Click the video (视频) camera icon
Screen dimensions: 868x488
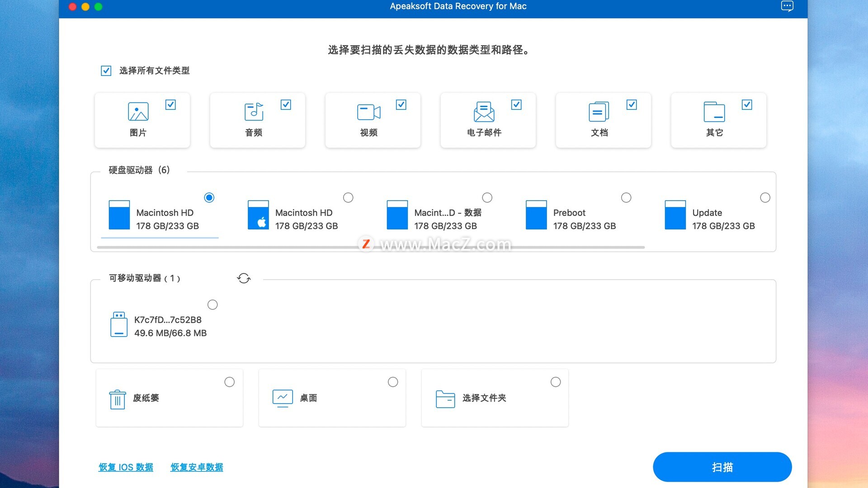(368, 112)
